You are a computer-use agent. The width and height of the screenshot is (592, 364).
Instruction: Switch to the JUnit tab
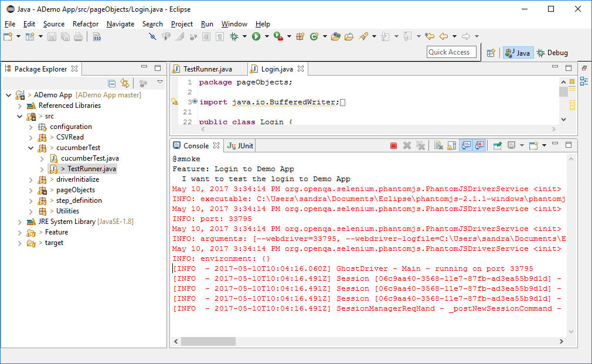pos(240,146)
